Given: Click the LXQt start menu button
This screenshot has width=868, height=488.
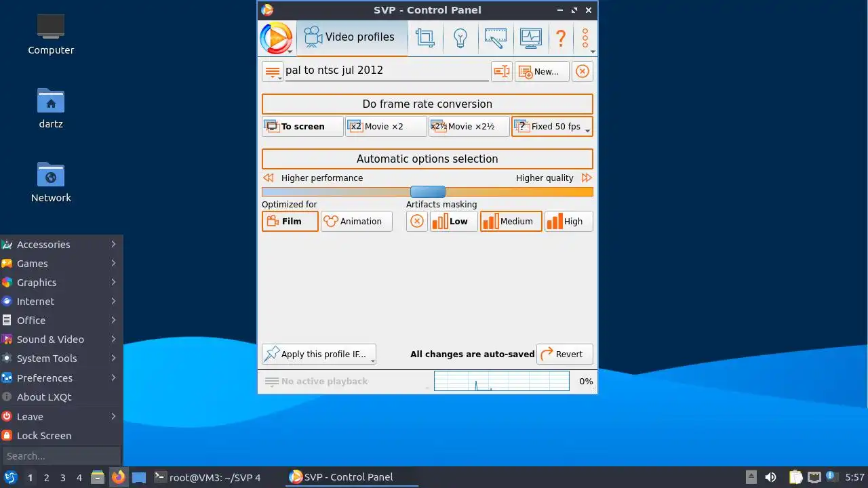Looking at the screenshot, I should coord(10,477).
